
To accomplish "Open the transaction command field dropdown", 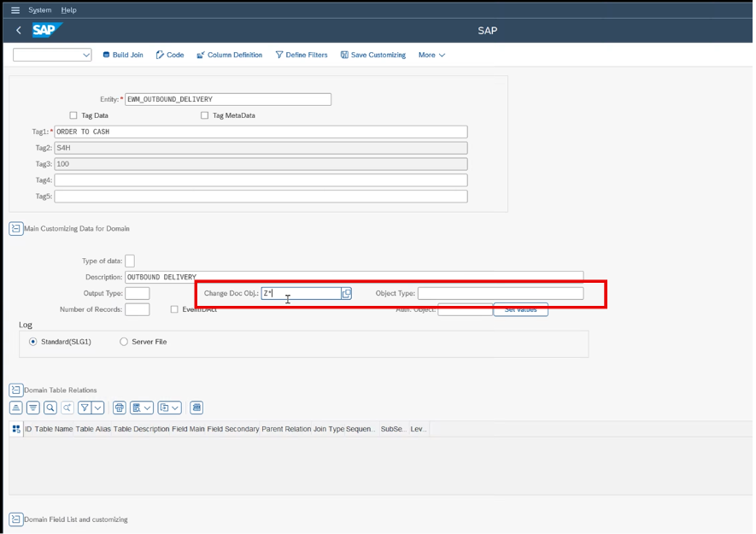I will 85,55.
